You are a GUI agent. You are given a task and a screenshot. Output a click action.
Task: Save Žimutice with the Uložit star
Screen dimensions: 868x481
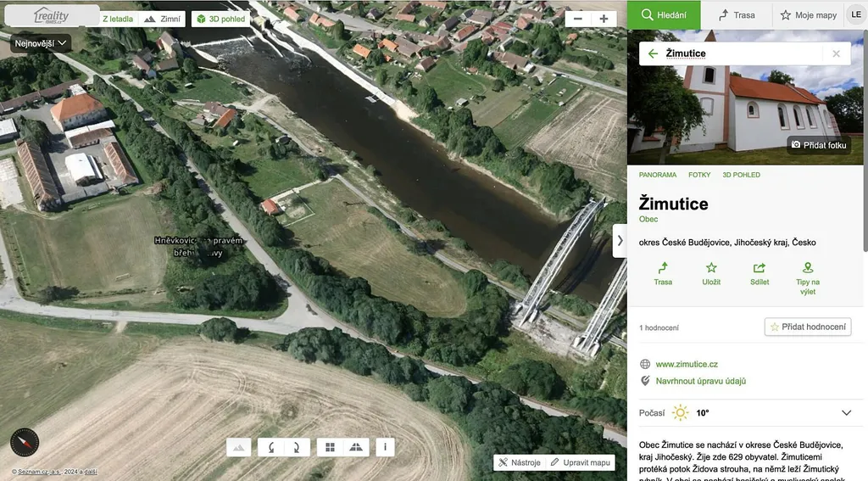coord(711,273)
